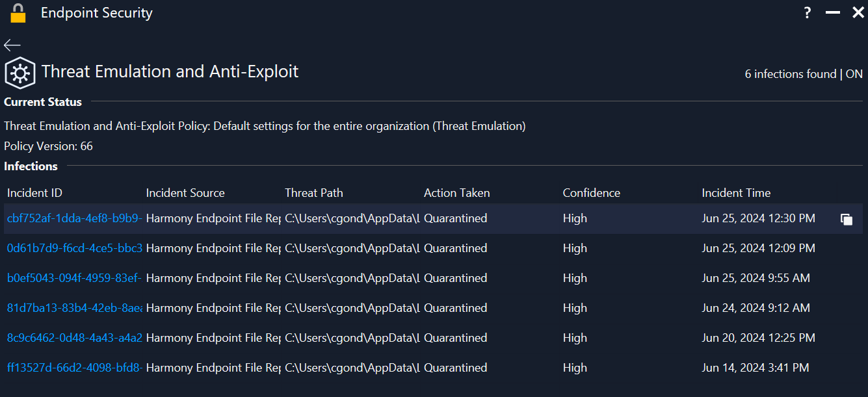Select the Jun 25, 2024 9:55 AM time cell
Image resolution: width=868 pixels, height=397 pixels.
[756, 278]
